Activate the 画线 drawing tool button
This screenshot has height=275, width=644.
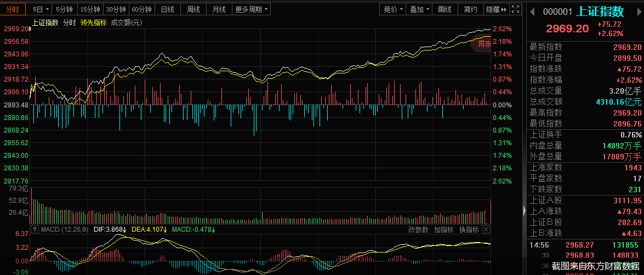445,9
